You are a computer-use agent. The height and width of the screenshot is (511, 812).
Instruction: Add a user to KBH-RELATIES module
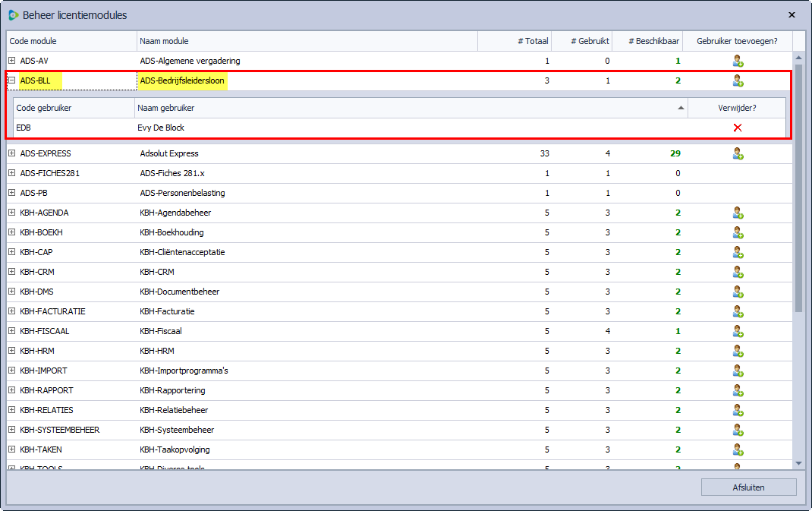tap(737, 410)
